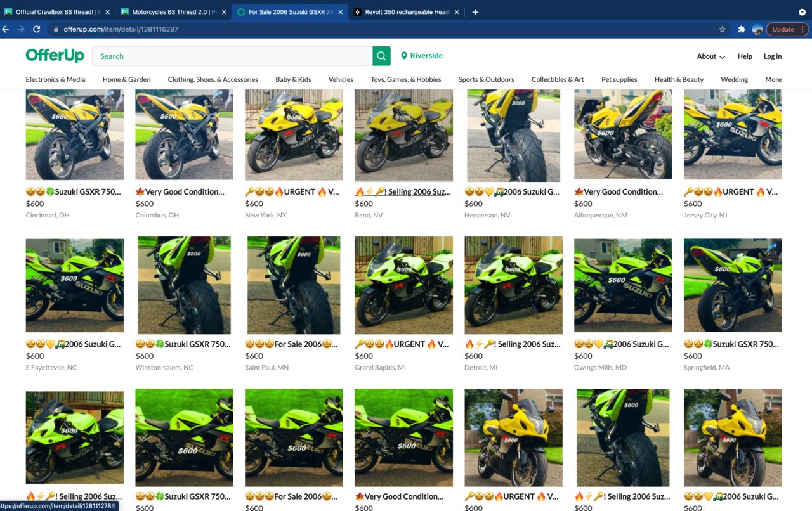Click the Help link
812x511 pixels.
pos(745,56)
